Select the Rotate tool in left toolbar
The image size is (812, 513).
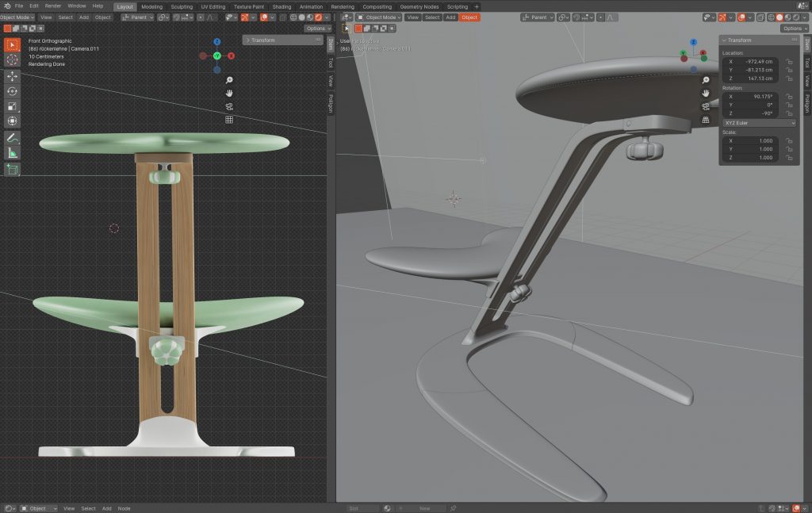click(13, 91)
